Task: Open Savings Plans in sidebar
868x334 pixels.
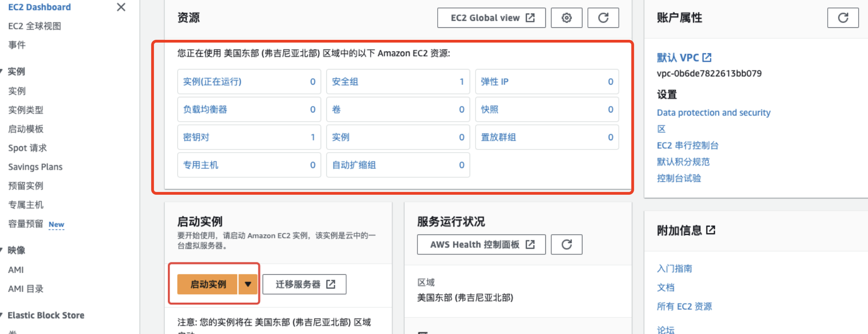Action: tap(35, 167)
